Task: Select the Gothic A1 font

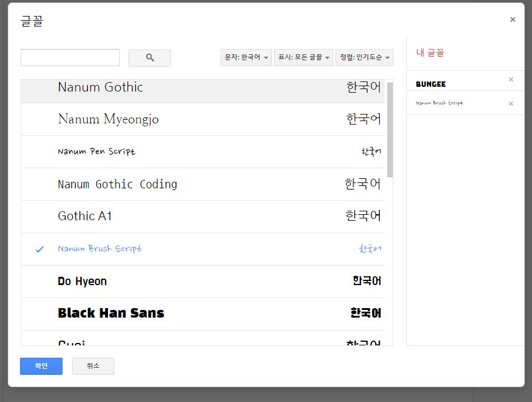Action: (x=202, y=217)
